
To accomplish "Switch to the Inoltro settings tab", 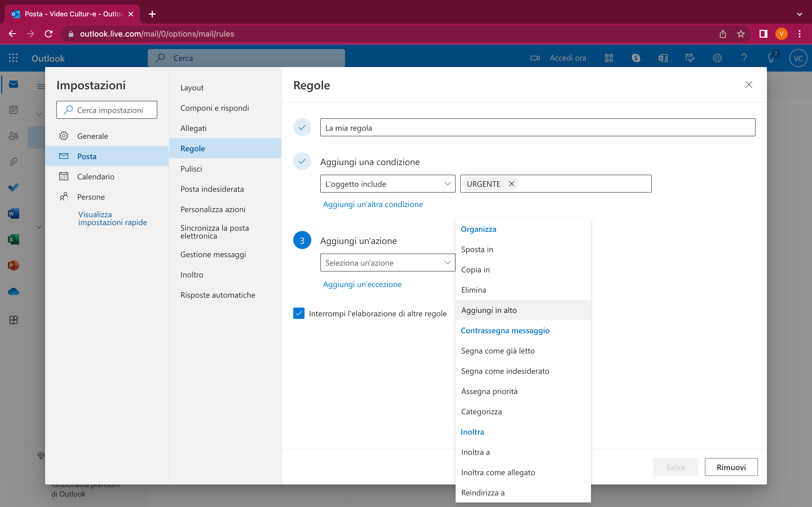I will click(192, 274).
